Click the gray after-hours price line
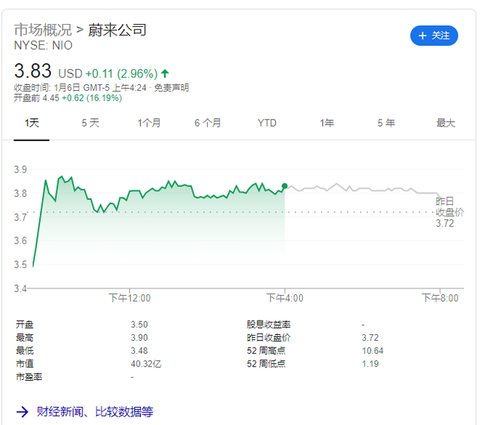Screen dimensions: 480x425 pyautogui.click(x=363, y=189)
